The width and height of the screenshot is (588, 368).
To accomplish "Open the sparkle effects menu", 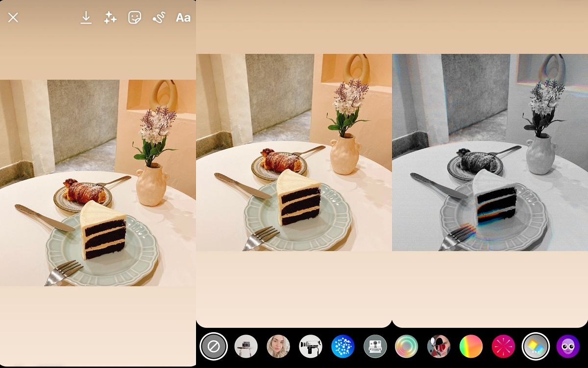I will pyautogui.click(x=110, y=18).
